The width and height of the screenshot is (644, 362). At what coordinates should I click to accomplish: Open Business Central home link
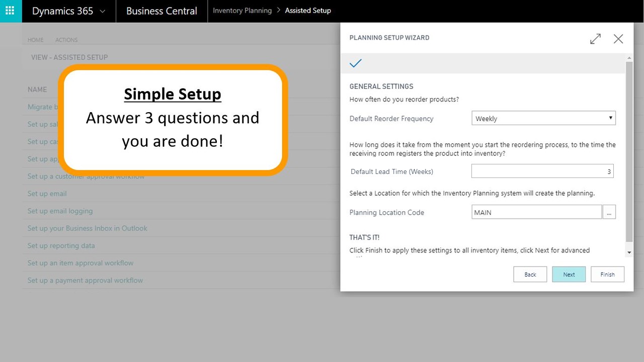[162, 11]
